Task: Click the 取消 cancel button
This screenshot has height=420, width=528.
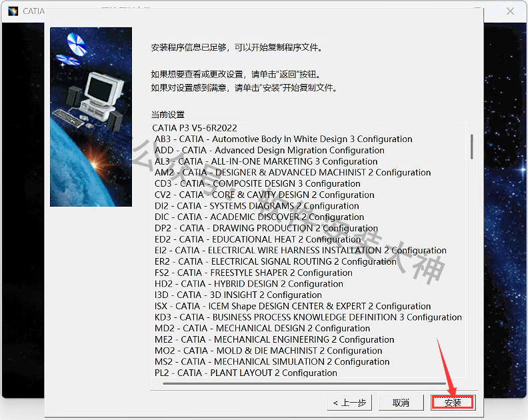Action: [x=401, y=403]
